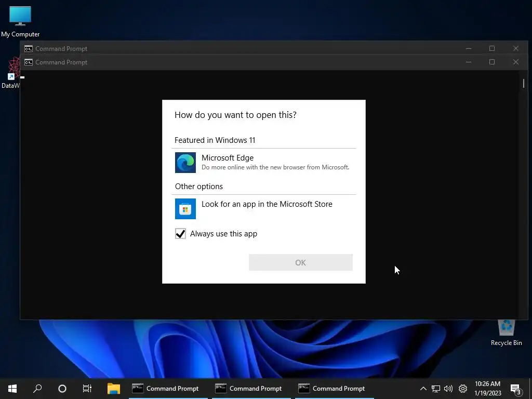Open File Explorer from taskbar

[x=114, y=389]
